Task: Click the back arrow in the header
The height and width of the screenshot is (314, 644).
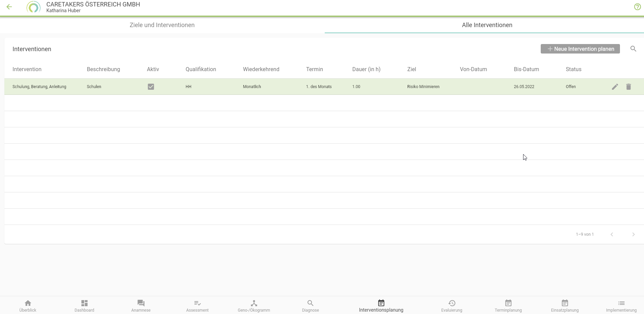Action: (x=9, y=7)
